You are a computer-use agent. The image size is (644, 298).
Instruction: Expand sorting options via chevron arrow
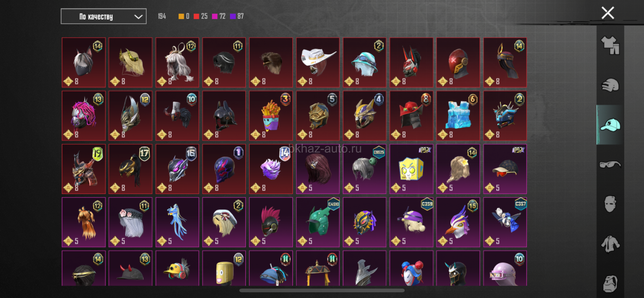(138, 17)
